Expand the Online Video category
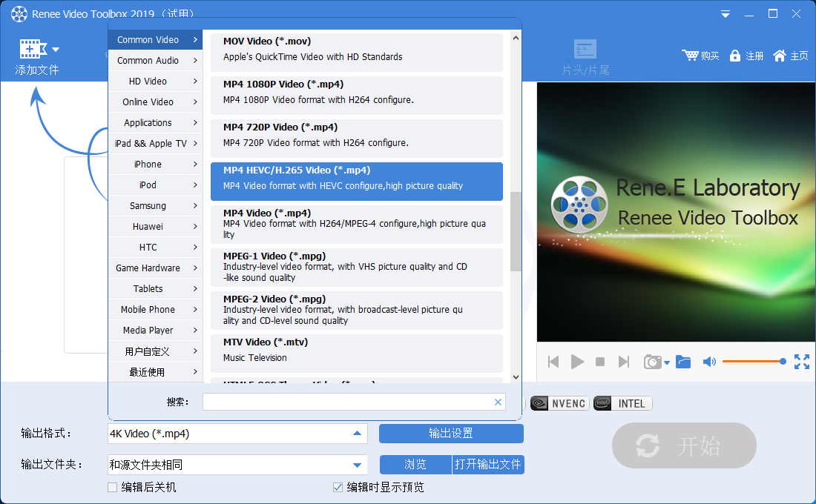 [x=155, y=102]
